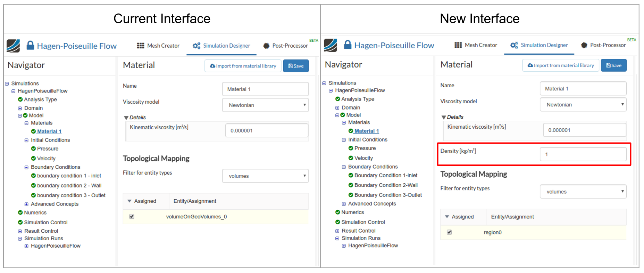Open the Post-Processor tab in New Interface
The image size is (644, 273).
pyautogui.click(x=603, y=45)
